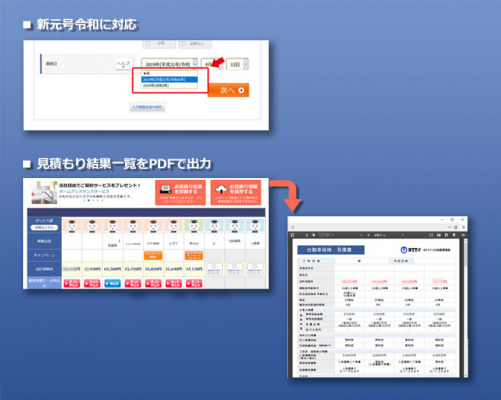Click the orange 次へ next button
The height and width of the screenshot is (400, 501).
click(228, 90)
